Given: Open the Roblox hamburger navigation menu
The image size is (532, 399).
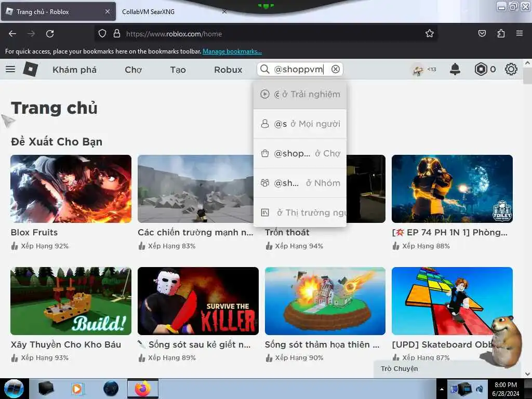Looking at the screenshot, I should [x=10, y=69].
